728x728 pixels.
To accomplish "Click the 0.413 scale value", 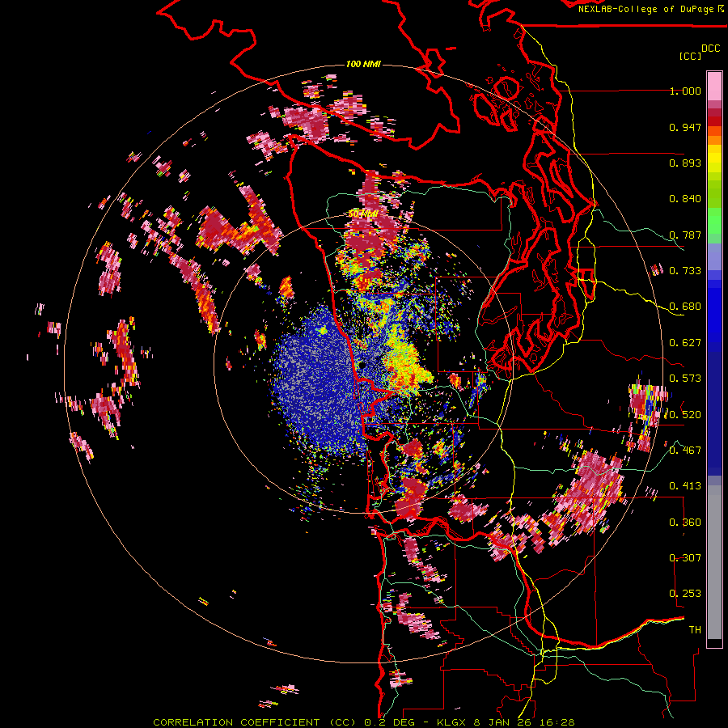I will click(685, 486).
